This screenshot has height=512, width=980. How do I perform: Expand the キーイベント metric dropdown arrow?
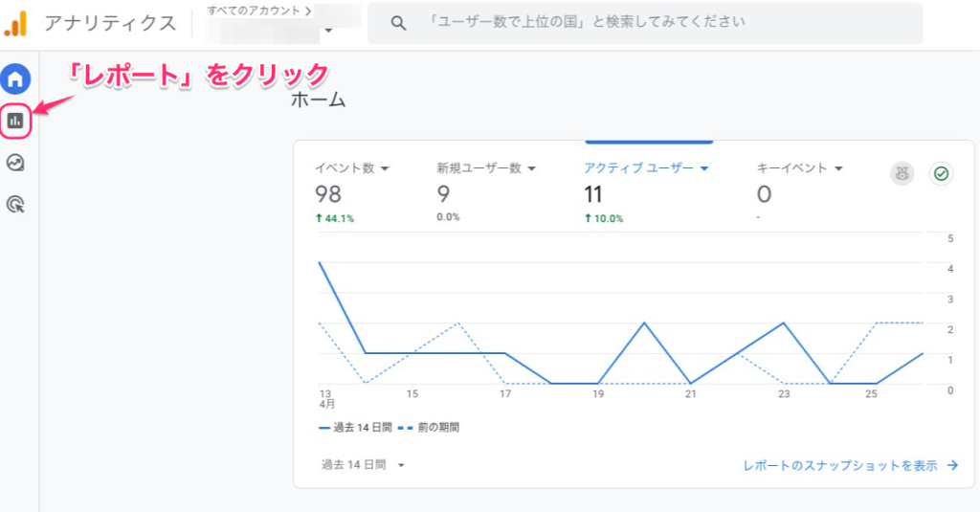tap(837, 168)
